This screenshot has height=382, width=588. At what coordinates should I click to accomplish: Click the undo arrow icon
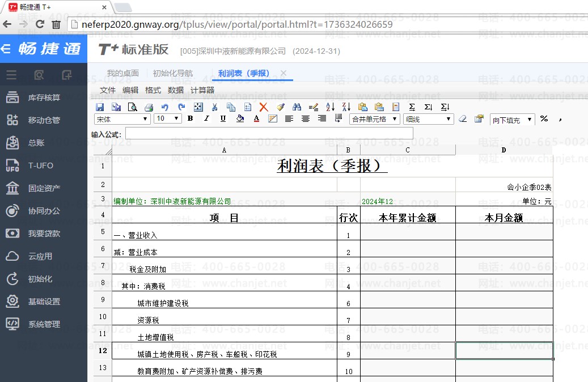[x=165, y=107]
